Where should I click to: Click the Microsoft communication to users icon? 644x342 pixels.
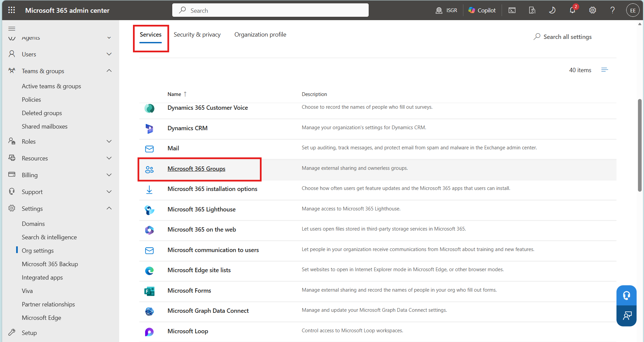[x=149, y=250]
